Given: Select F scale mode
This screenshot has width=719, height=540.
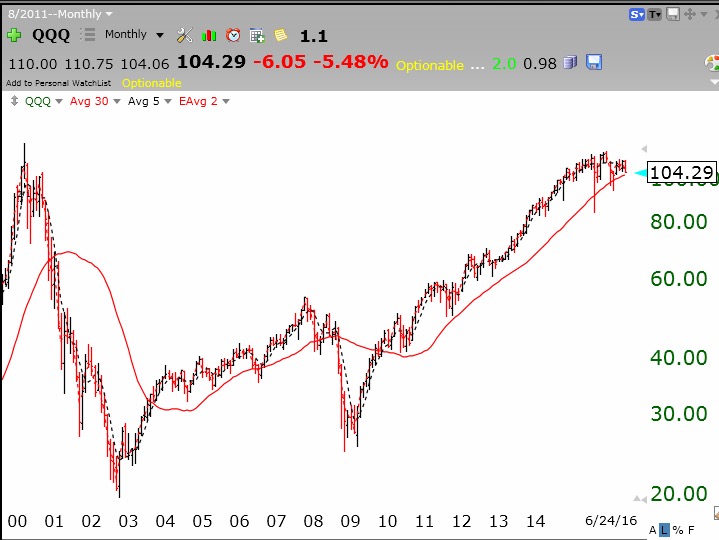Looking at the screenshot, I should pos(691,530).
